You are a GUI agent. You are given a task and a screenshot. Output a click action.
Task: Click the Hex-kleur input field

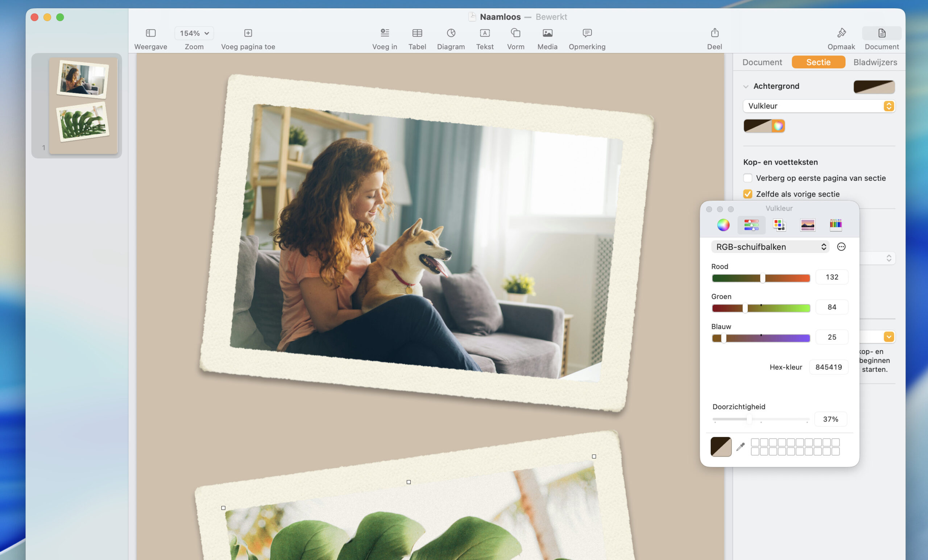(x=828, y=367)
